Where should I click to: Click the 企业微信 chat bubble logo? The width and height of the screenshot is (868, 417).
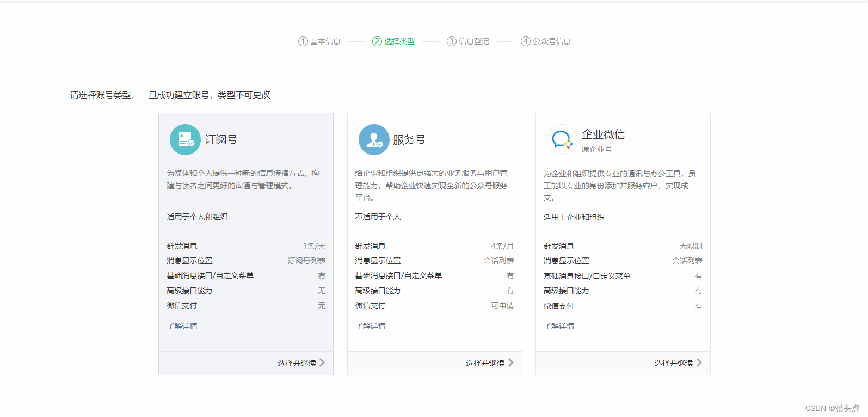click(562, 140)
